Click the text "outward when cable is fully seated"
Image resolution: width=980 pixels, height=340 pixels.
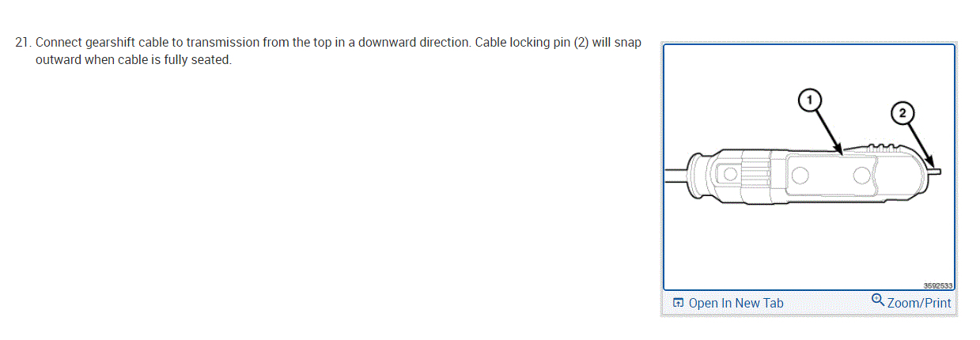[x=133, y=61]
